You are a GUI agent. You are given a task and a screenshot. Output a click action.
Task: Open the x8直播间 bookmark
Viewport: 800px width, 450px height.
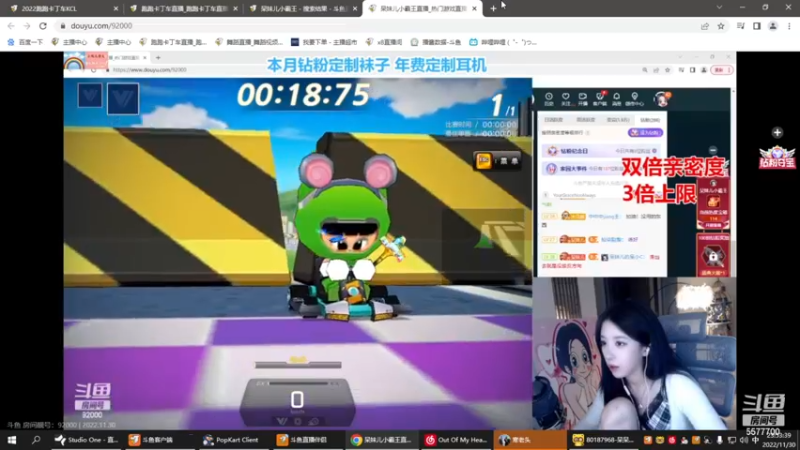point(384,42)
